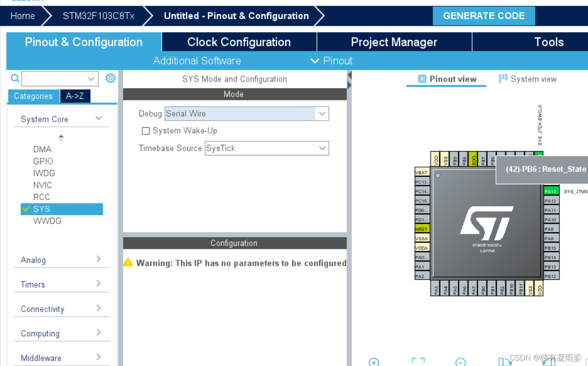This screenshot has height=366, width=588.
Task: Select the NRST pin on the chip
Action: point(422,229)
